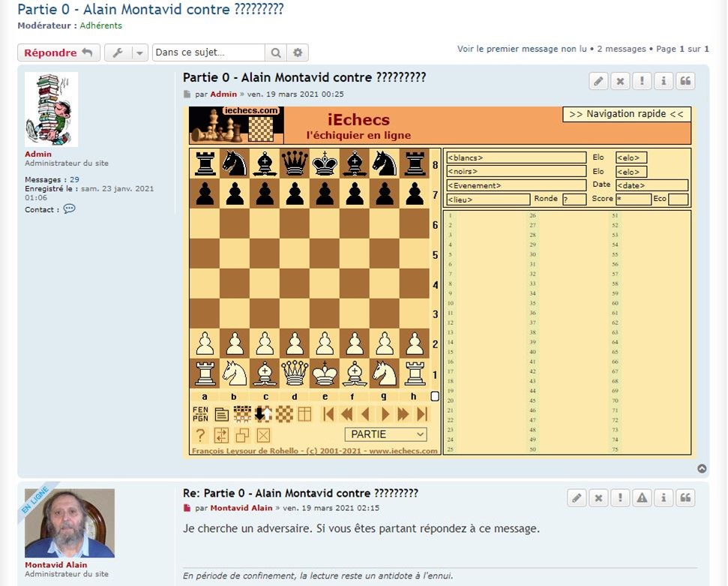Click the warning triangle icon on Montavid's reply
The image size is (728, 586).
click(642, 497)
